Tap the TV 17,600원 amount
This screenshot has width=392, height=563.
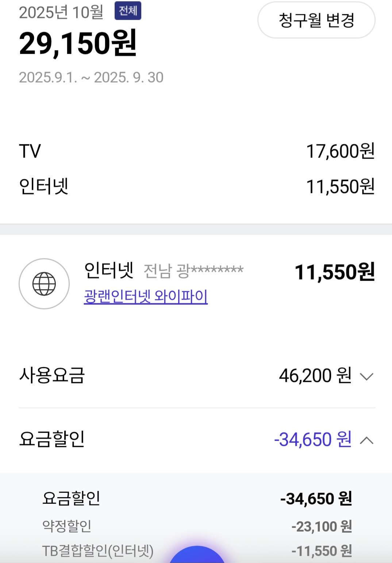point(340,151)
